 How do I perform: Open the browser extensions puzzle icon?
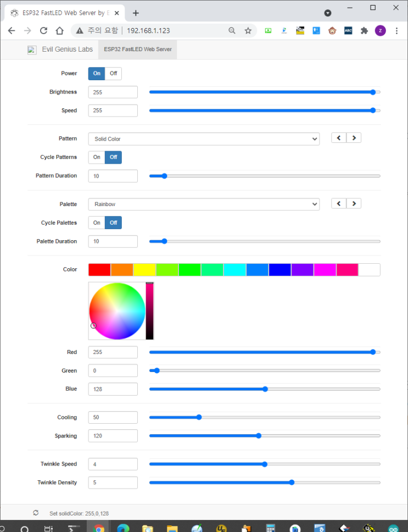(x=364, y=31)
